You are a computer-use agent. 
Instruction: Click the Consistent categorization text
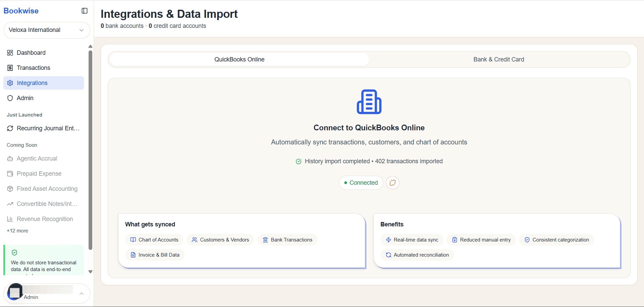pos(560,240)
